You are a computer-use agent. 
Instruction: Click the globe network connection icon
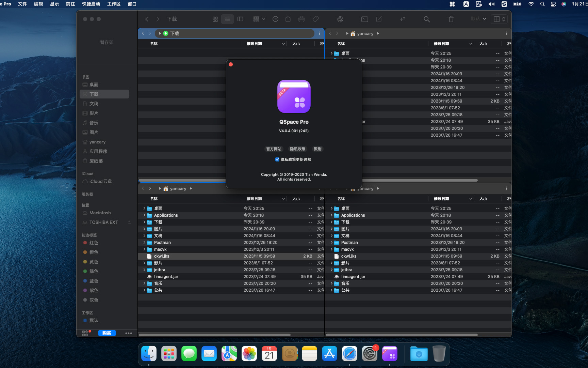click(340, 19)
